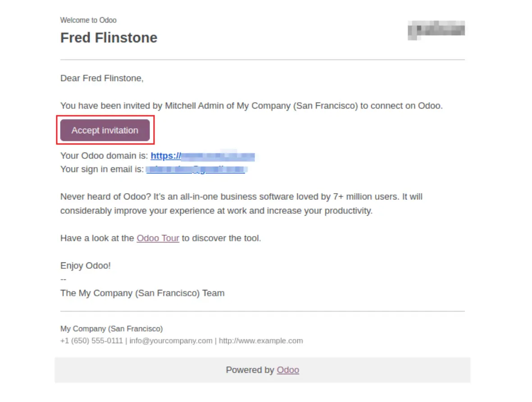Image resolution: width=532 pixels, height=402 pixels.
Task: Click the blurred sign in email link
Action: point(196,169)
